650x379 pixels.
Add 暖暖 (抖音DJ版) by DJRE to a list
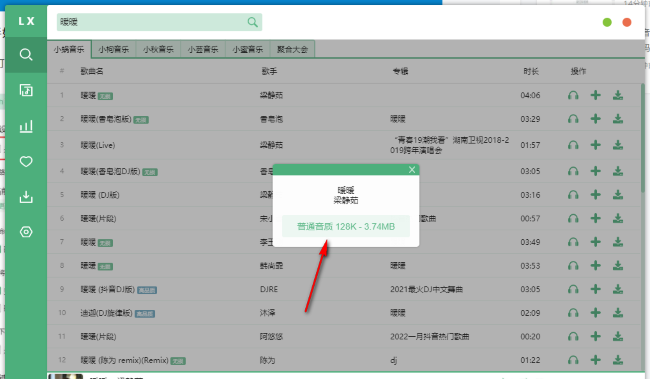pyautogui.click(x=595, y=289)
